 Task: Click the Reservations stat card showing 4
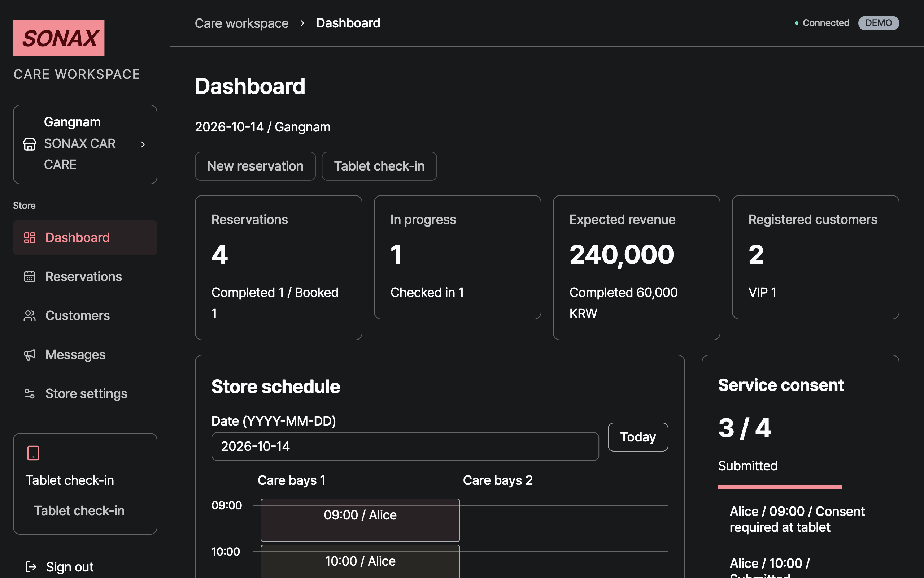click(278, 267)
